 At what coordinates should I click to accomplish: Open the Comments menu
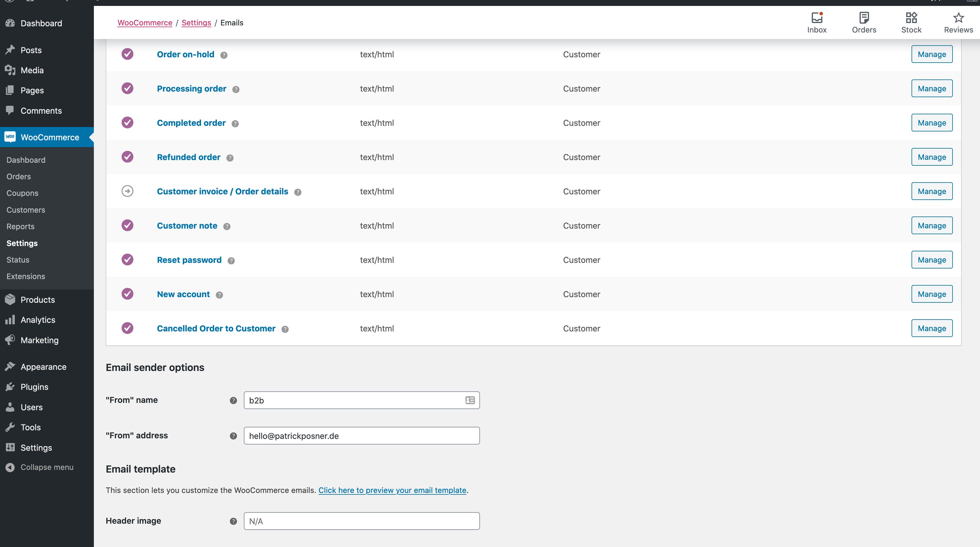(x=47, y=110)
